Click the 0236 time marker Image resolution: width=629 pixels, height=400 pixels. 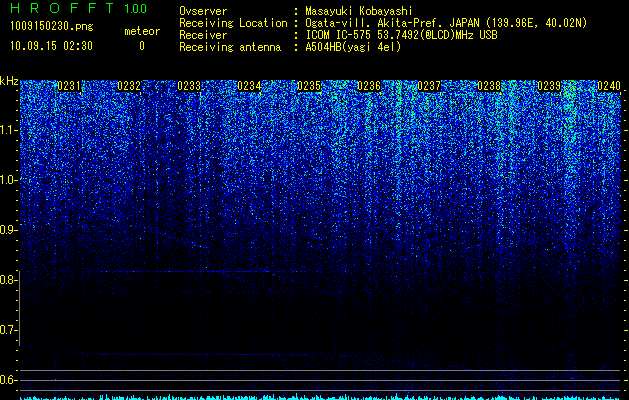pos(369,86)
